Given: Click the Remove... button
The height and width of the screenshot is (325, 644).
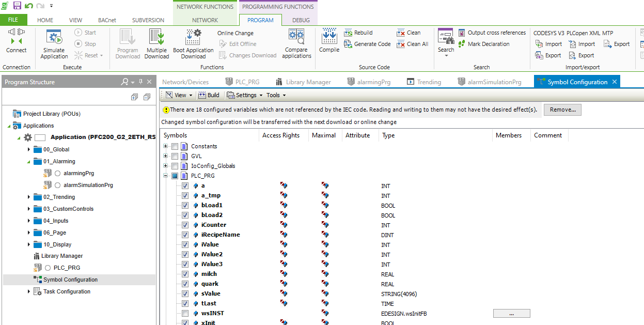Looking at the screenshot, I should 562,110.
